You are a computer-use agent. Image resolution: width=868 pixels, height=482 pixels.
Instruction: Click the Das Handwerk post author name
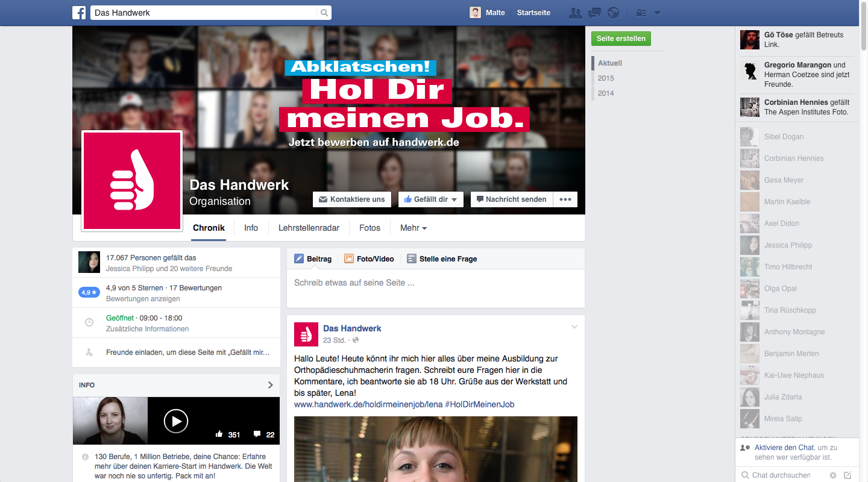point(352,328)
